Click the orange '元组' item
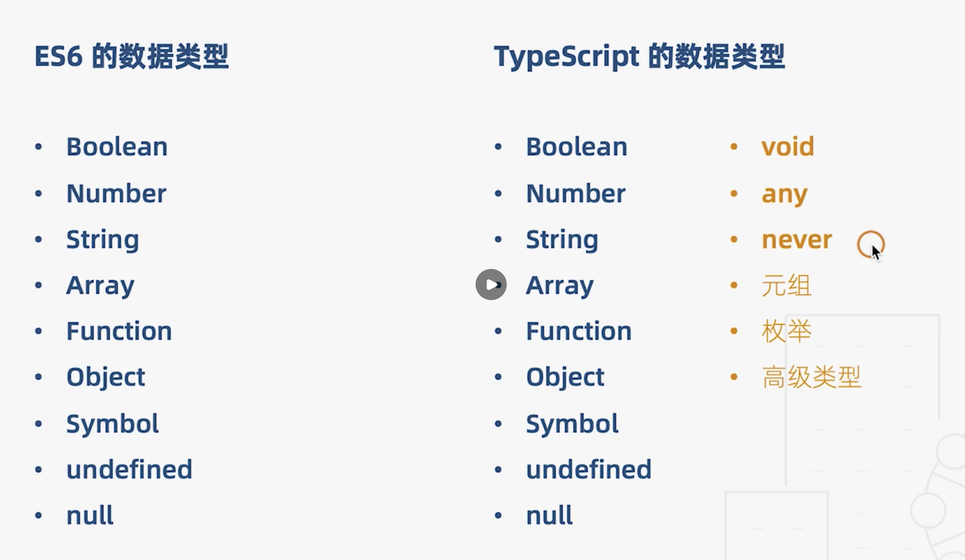The height and width of the screenshot is (560, 965). coord(787,285)
